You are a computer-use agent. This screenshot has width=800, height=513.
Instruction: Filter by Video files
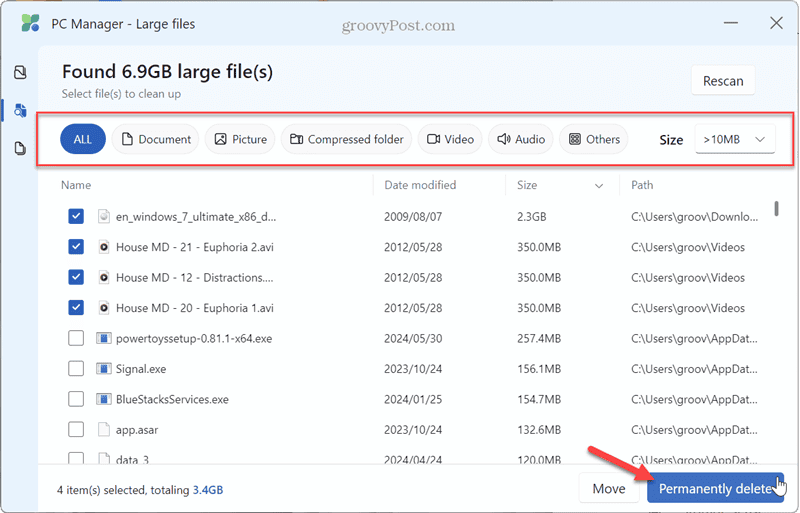450,139
